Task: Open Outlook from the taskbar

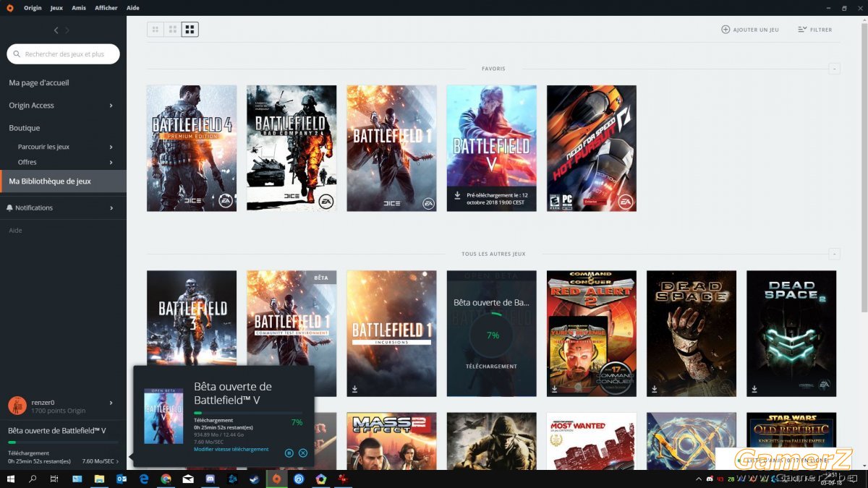Action: click(122, 479)
